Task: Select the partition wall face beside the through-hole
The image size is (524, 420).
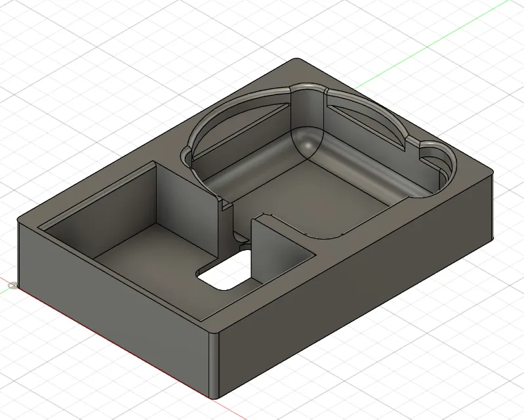Action: click(x=274, y=251)
